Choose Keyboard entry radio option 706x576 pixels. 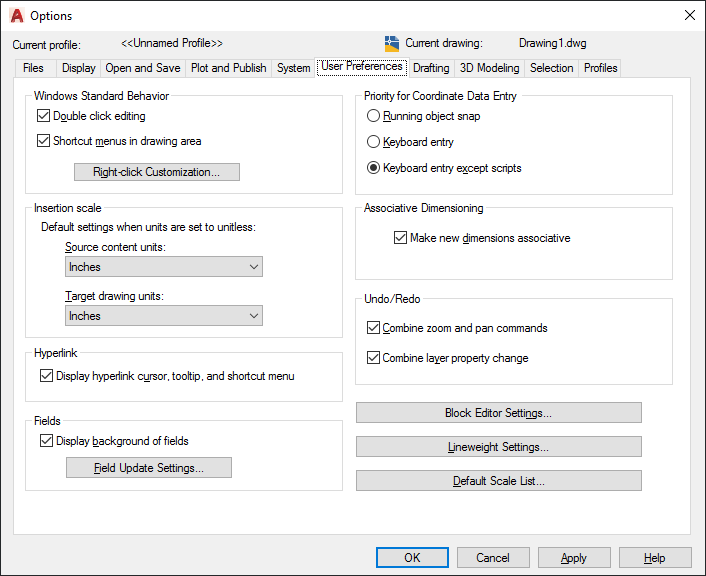tap(373, 142)
